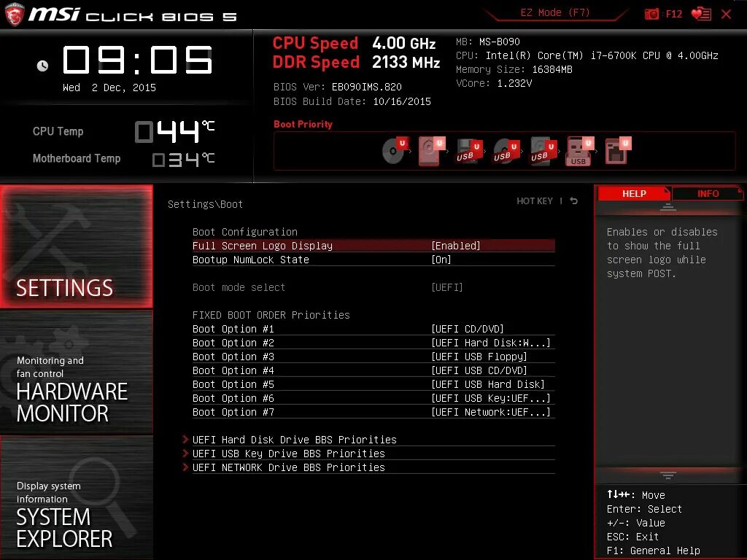The height and width of the screenshot is (560, 747).
Task: Click the BIOS Build Date 10/16/2015 text
Action: pyautogui.click(x=352, y=101)
